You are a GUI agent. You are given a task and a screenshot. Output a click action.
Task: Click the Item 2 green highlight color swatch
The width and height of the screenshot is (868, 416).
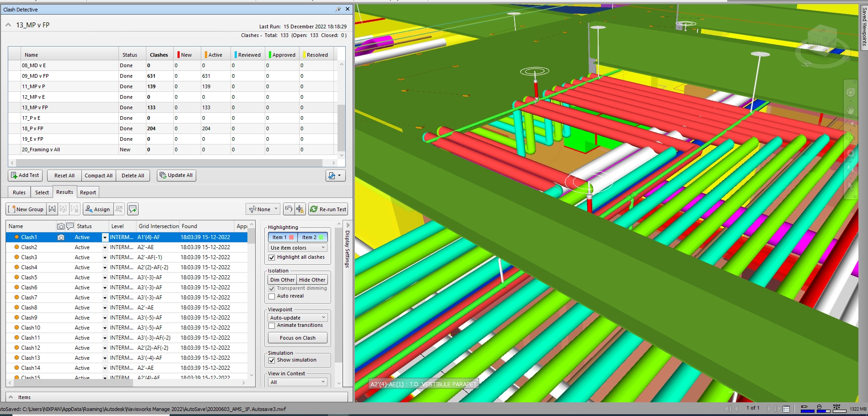322,237
